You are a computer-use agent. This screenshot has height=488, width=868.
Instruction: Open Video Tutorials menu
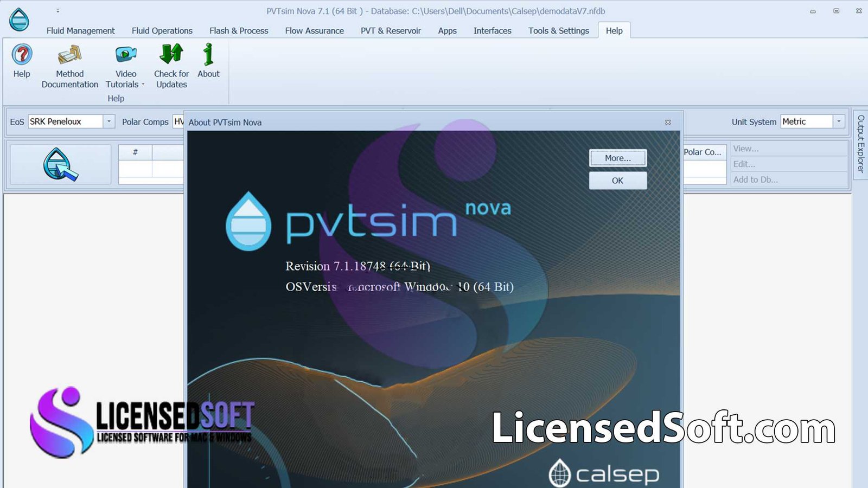tap(125, 66)
